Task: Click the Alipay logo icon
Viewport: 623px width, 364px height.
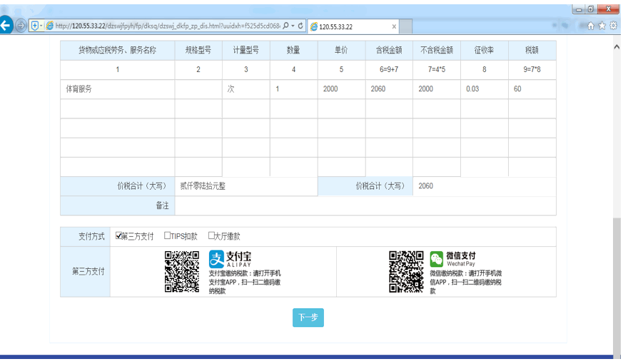Action: point(216,258)
